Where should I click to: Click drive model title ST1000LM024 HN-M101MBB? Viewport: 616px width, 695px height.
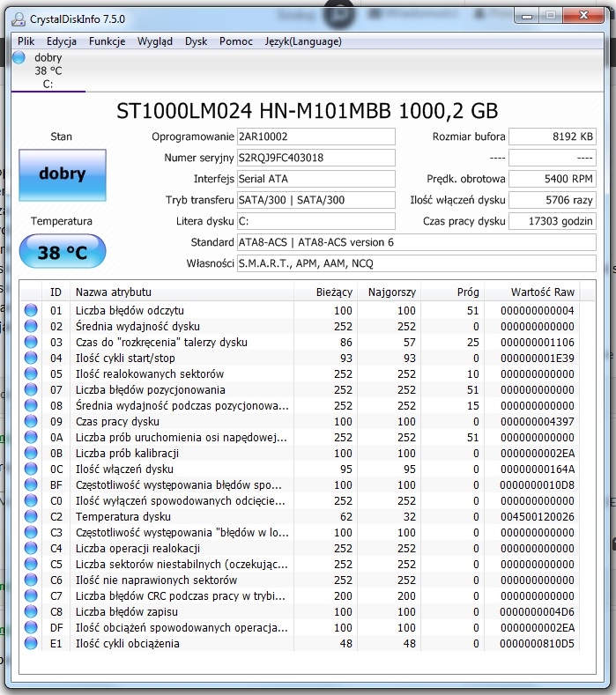(254, 111)
